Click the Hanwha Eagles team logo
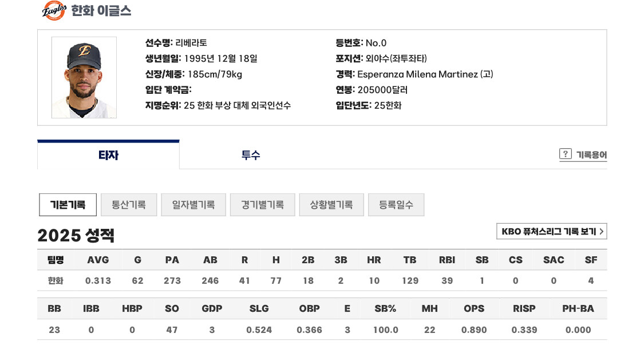 54,10
